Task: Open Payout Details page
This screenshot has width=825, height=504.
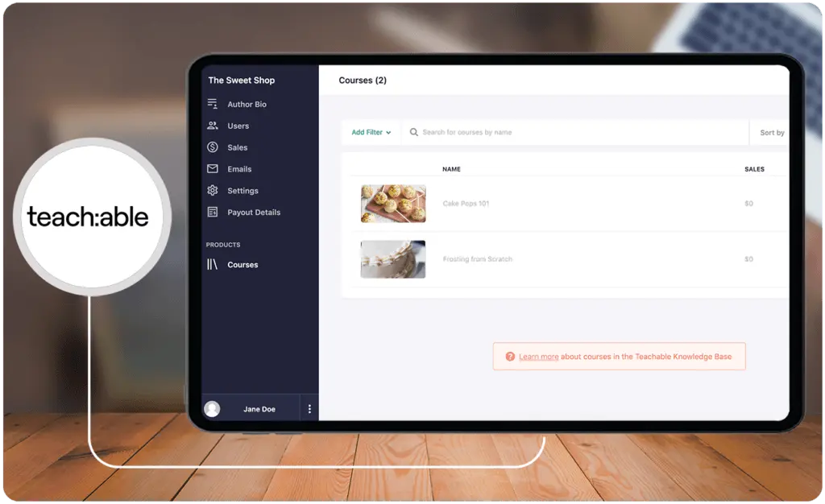Action: [x=254, y=212]
